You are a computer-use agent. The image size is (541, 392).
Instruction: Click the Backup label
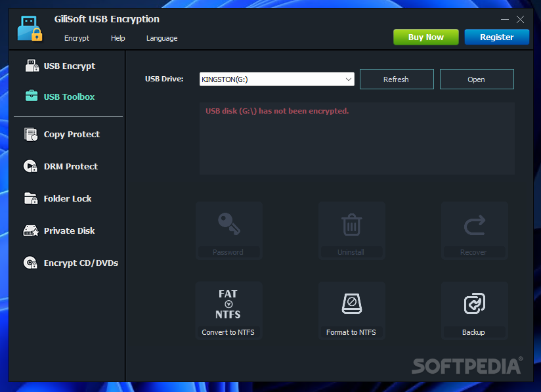[x=473, y=332]
